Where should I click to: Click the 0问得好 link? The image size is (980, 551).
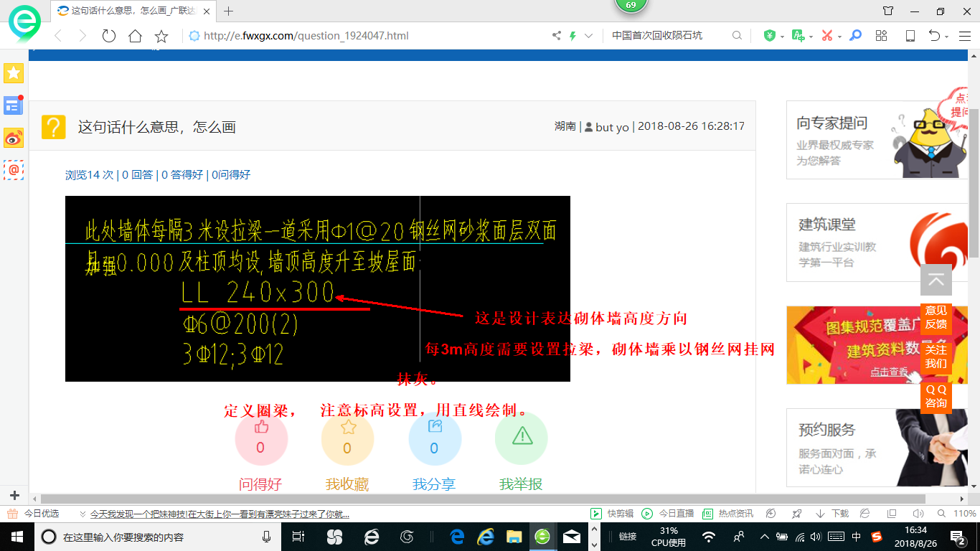click(231, 174)
